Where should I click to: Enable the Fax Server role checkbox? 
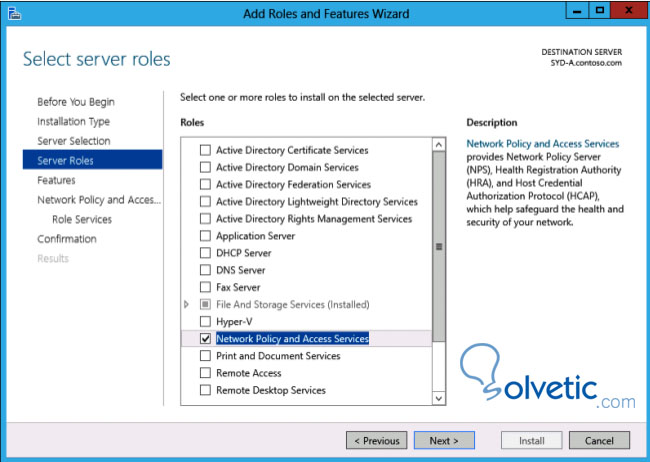click(205, 287)
